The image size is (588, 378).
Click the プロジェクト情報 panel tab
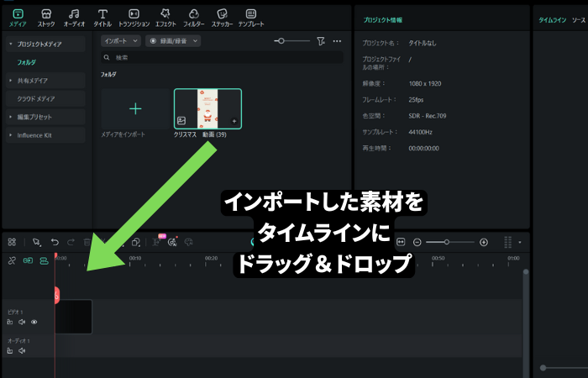382,20
